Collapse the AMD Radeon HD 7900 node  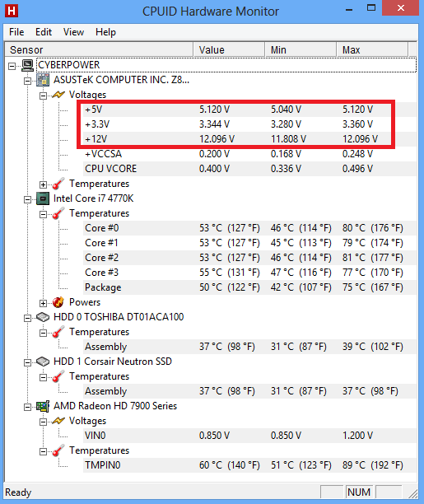28,408
